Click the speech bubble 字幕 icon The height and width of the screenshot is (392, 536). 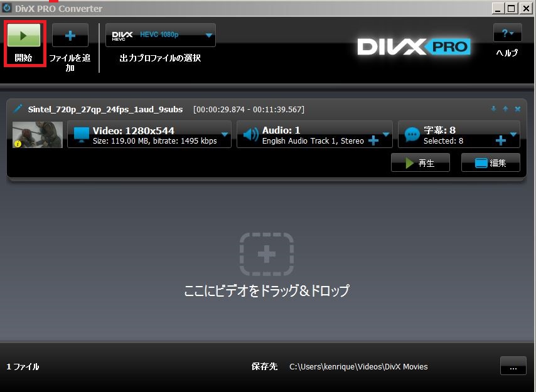[x=412, y=135]
